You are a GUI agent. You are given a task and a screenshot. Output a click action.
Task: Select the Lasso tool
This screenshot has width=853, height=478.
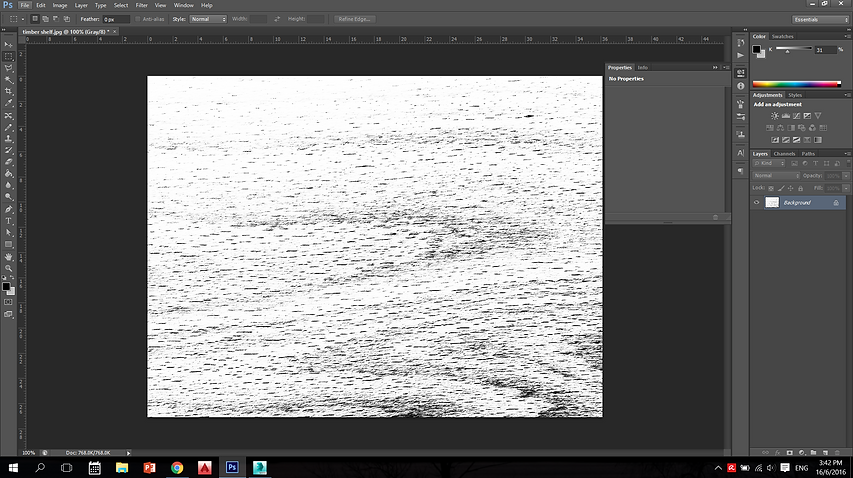tap(9, 69)
